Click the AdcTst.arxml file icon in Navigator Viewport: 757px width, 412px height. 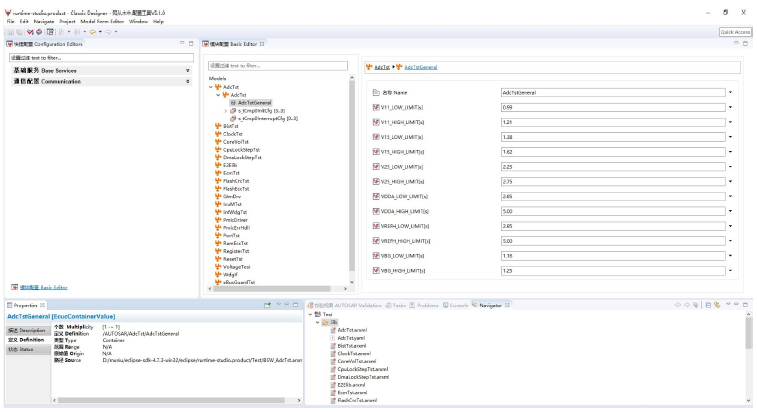click(x=333, y=330)
